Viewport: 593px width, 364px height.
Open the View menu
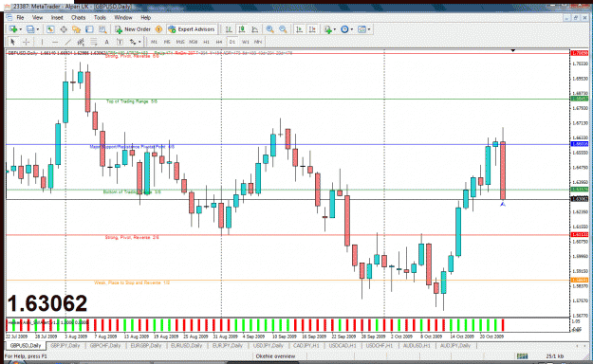point(37,18)
